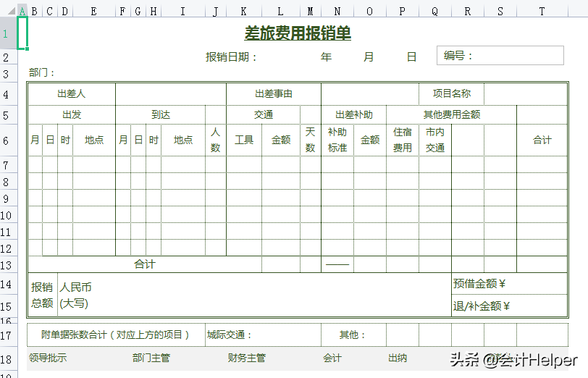Select column E header
588x378 pixels.
(x=93, y=12)
